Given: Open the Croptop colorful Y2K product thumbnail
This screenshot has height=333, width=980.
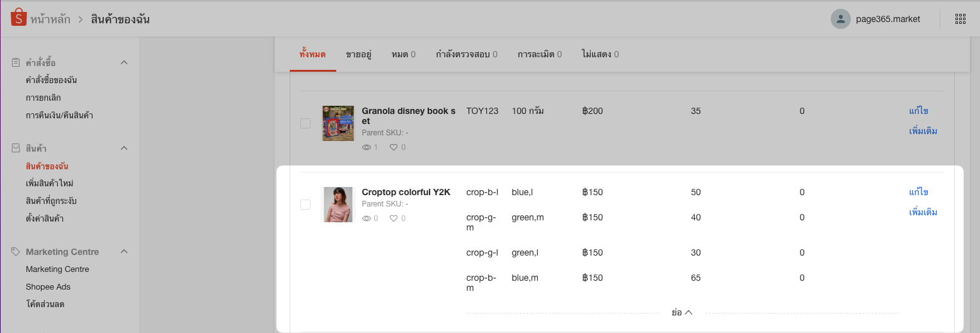Looking at the screenshot, I should click(338, 205).
